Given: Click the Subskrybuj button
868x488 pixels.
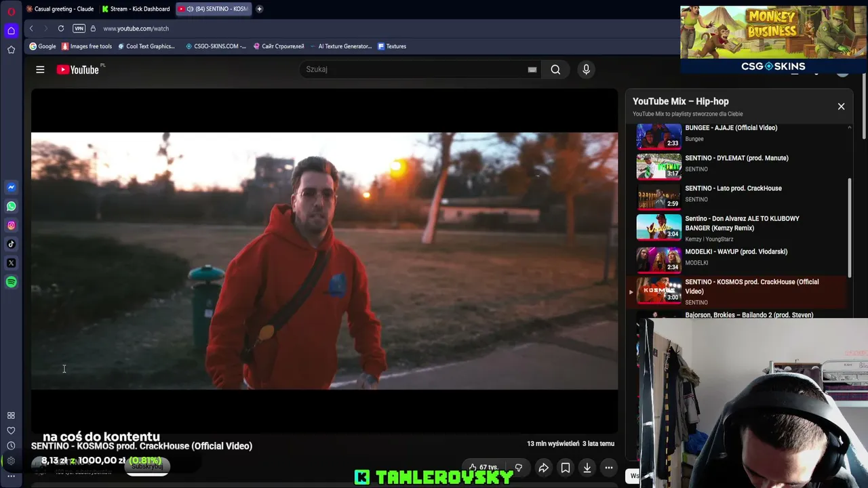Looking at the screenshot, I should click(x=148, y=467).
